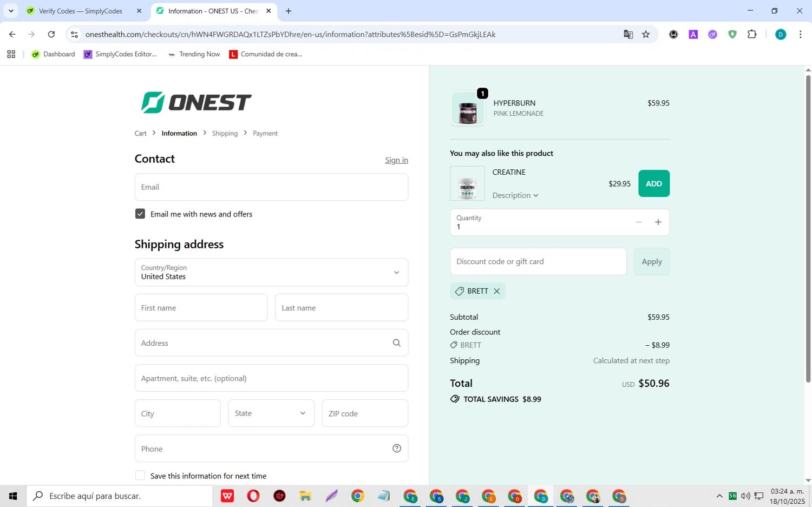The image size is (812, 507).
Task: Open the apps grid in bookmarks bar
Action: tap(11, 54)
